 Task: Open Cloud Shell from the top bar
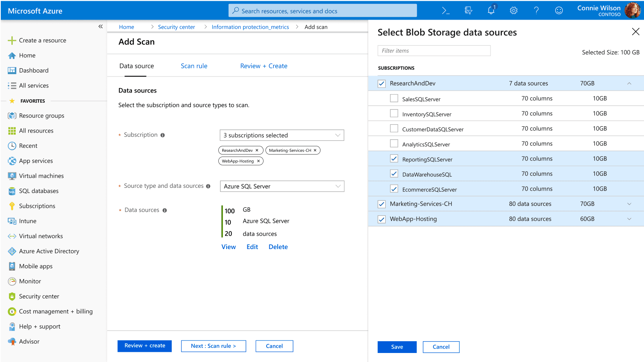coord(446,11)
